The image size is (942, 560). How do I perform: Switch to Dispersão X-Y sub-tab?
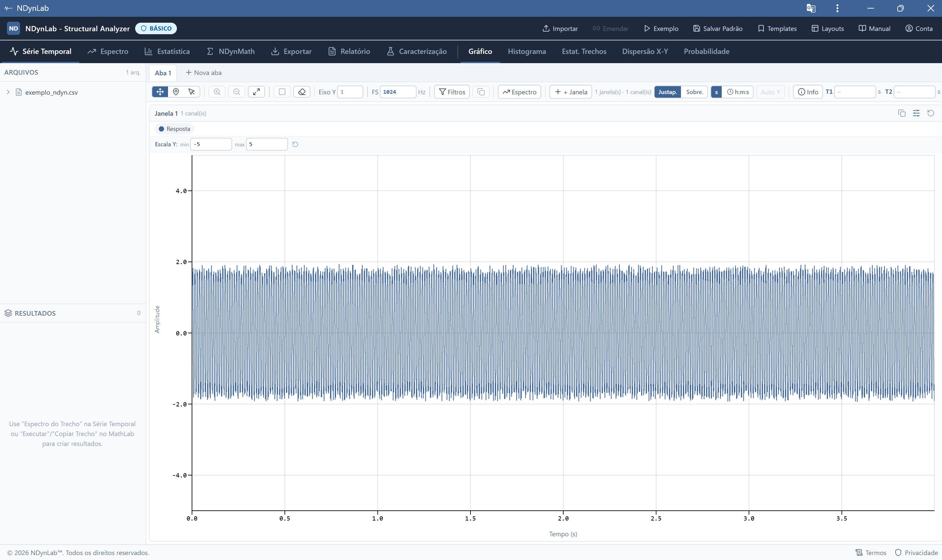(x=645, y=51)
